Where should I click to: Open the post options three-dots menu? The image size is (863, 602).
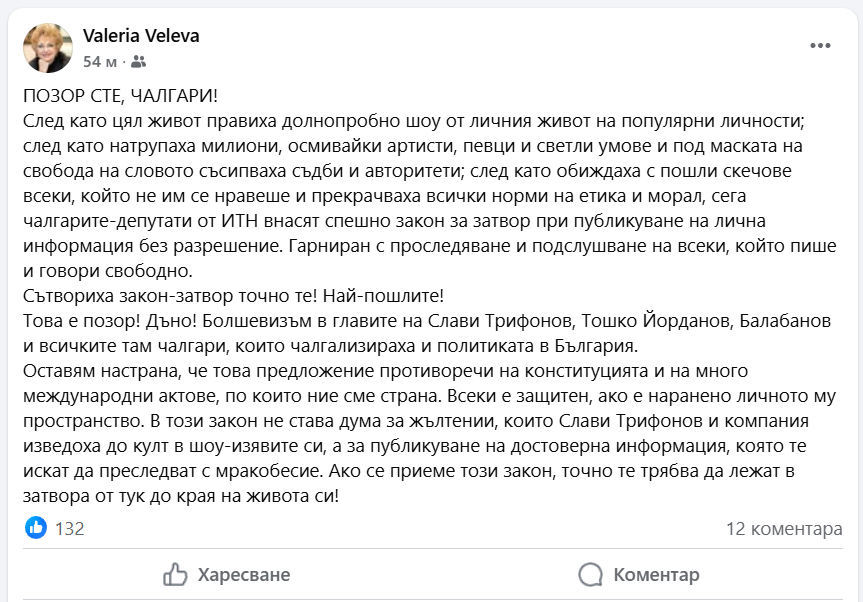pyautogui.click(x=822, y=46)
